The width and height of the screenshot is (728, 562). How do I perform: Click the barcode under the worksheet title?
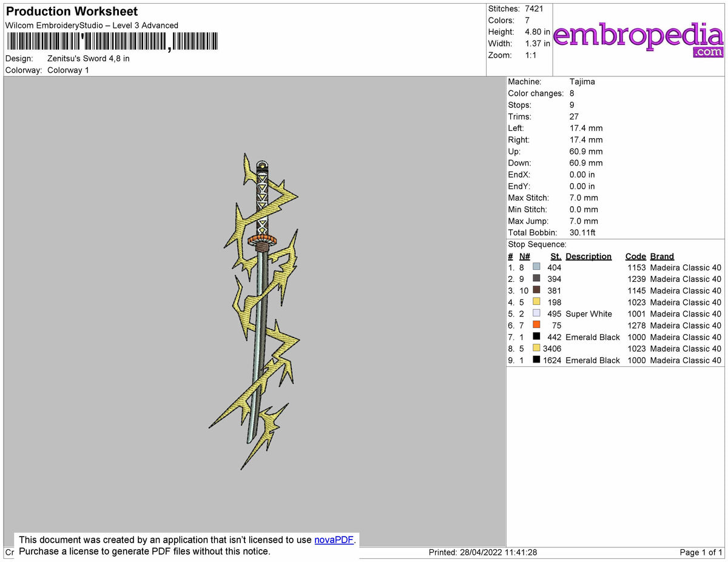click(112, 40)
